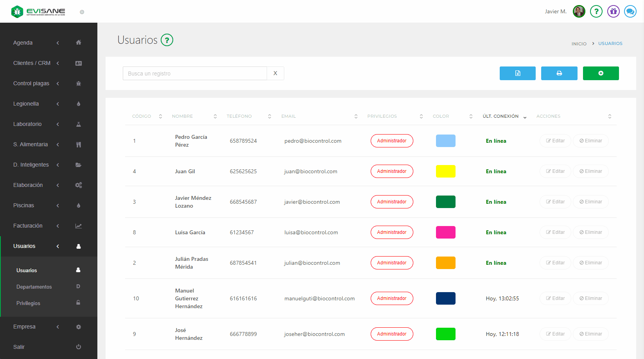Click the Empresa gear icon

point(79,327)
